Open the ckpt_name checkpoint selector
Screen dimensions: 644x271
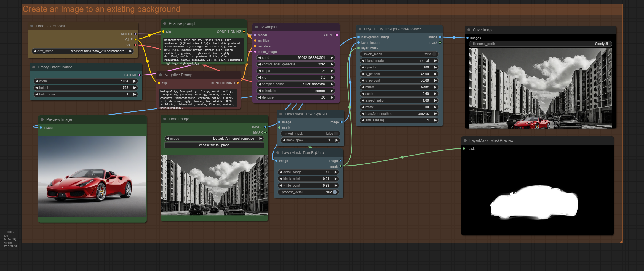pos(83,51)
